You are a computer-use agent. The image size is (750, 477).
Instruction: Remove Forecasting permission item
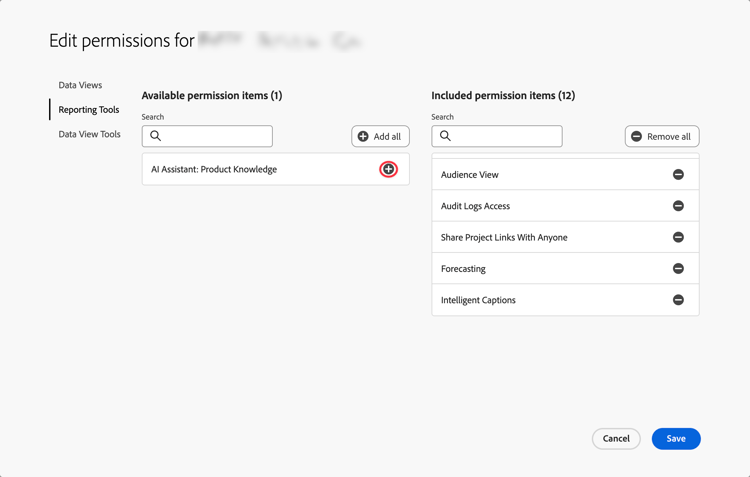coord(678,269)
